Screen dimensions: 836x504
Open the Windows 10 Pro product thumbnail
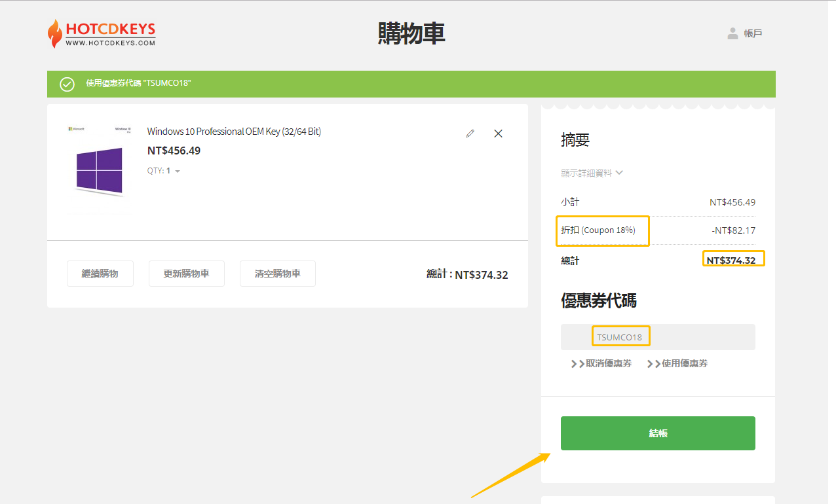point(99,169)
